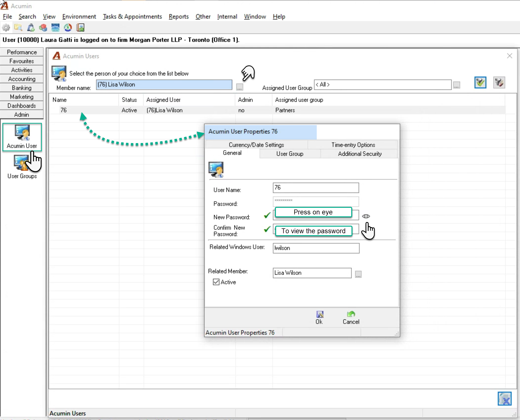Open the Banking sidebar section
This screenshot has height=420, width=520.
[22, 88]
